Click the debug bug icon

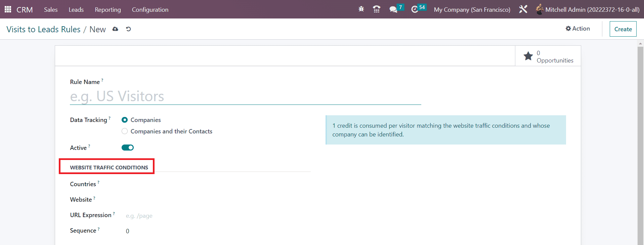[x=361, y=9]
